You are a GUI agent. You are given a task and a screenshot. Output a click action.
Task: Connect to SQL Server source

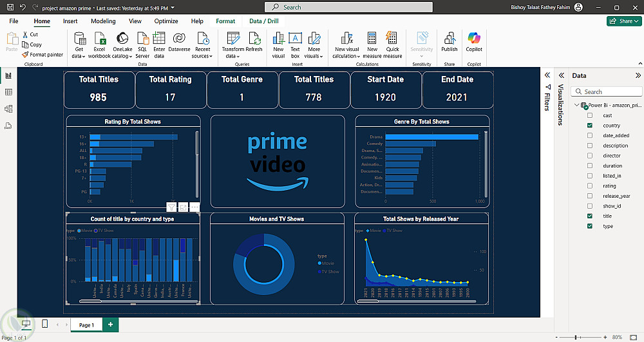click(142, 45)
